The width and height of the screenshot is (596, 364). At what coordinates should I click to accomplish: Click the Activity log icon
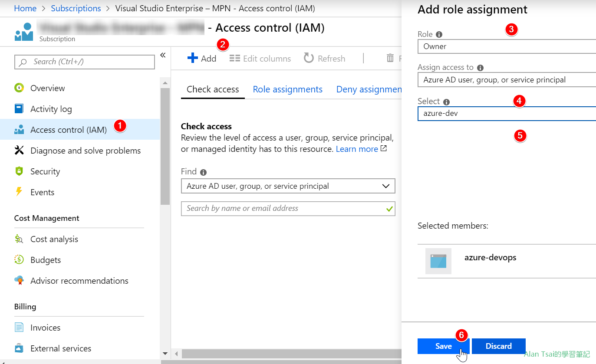tap(19, 109)
